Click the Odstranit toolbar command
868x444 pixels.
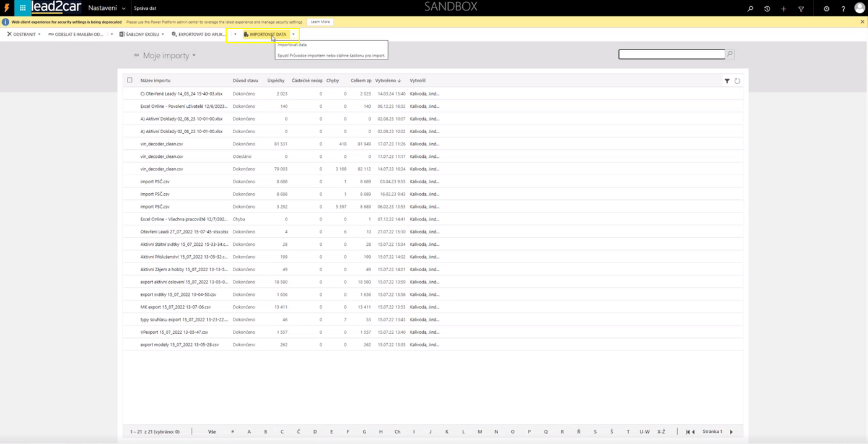(x=22, y=35)
